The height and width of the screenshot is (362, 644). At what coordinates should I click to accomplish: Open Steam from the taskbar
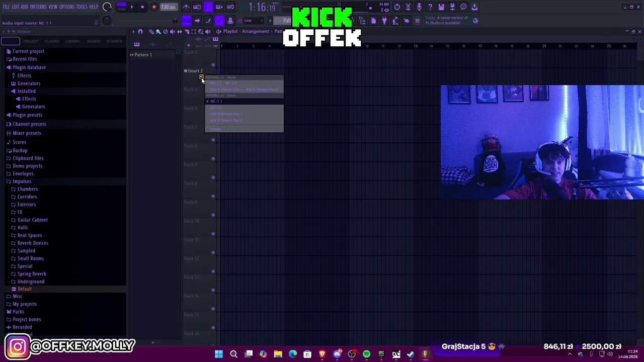pyautogui.click(x=411, y=354)
